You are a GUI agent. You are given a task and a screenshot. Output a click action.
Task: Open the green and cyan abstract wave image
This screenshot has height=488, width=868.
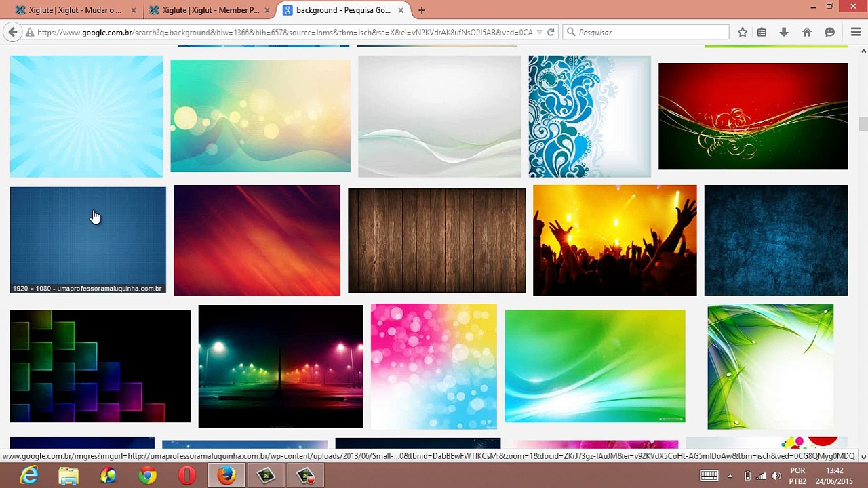pos(595,366)
